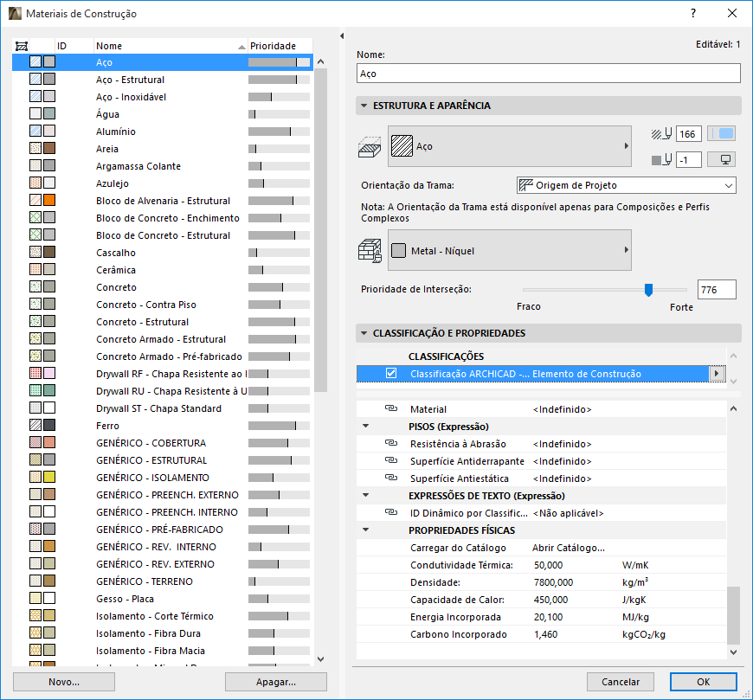753x700 pixels.
Task: Collapse the Classificação e Propriedades section
Action: click(x=364, y=333)
